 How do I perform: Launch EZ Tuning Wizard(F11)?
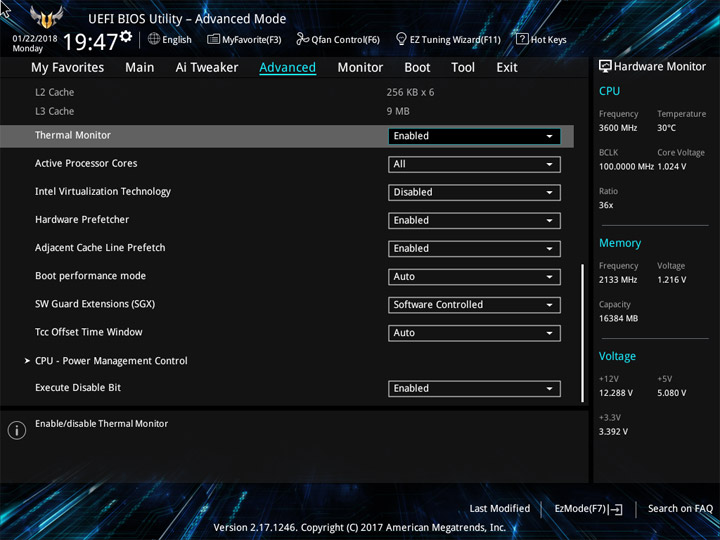(448, 39)
